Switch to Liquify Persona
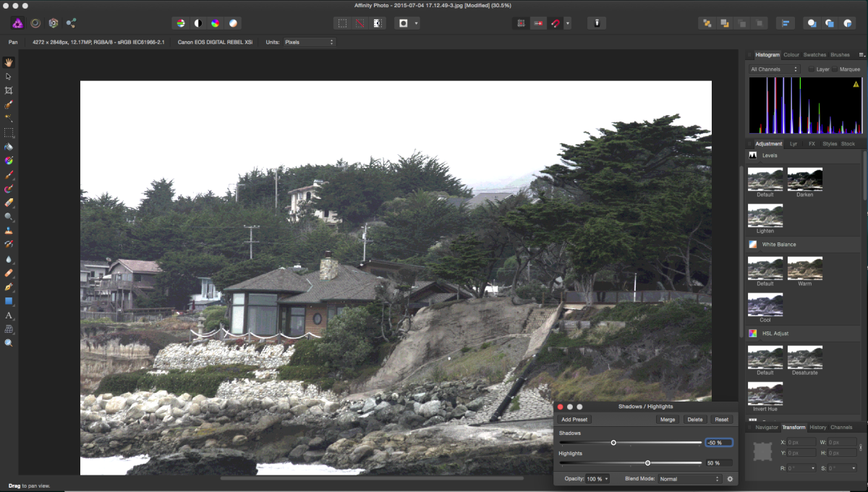868x492 pixels. (35, 23)
